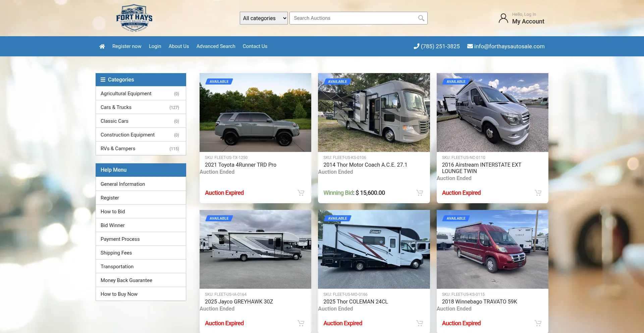The width and height of the screenshot is (644, 333).
Task: Click AVAILABLE badge on Toyota 4Runner photo
Action: (x=219, y=81)
